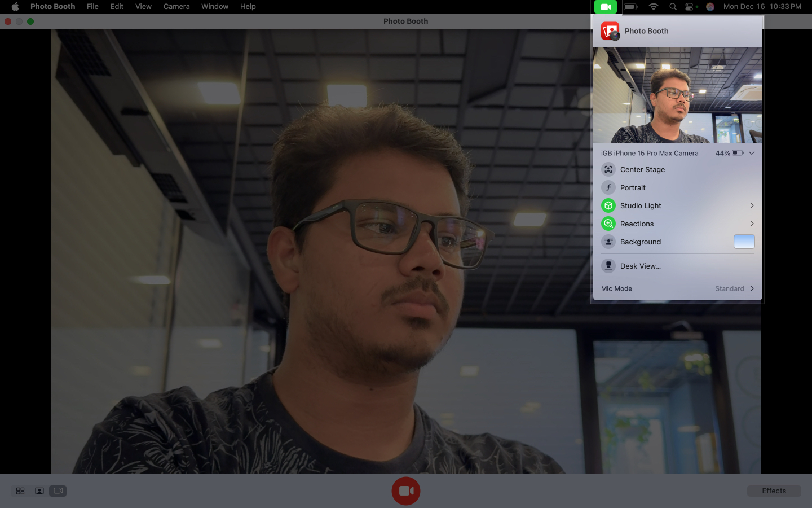The width and height of the screenshot is (812, 508).
Task: Expand Studio Light options chevron
Action: click(x=752, y=205)
